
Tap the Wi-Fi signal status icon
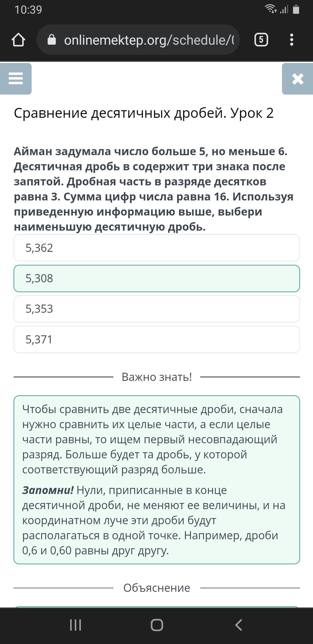(x=271, y=9)
